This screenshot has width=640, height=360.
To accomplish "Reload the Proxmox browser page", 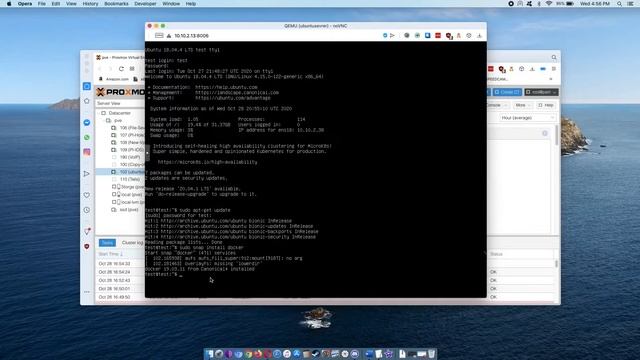I will point(121,69).
